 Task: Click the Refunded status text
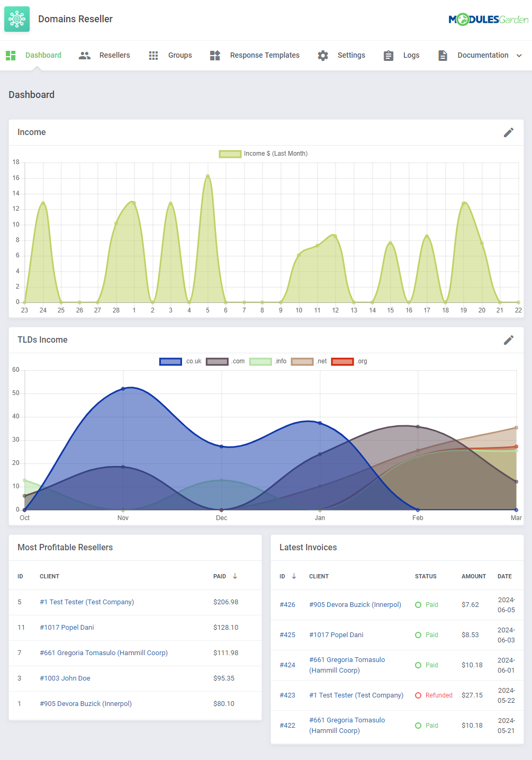coord(439,695)
